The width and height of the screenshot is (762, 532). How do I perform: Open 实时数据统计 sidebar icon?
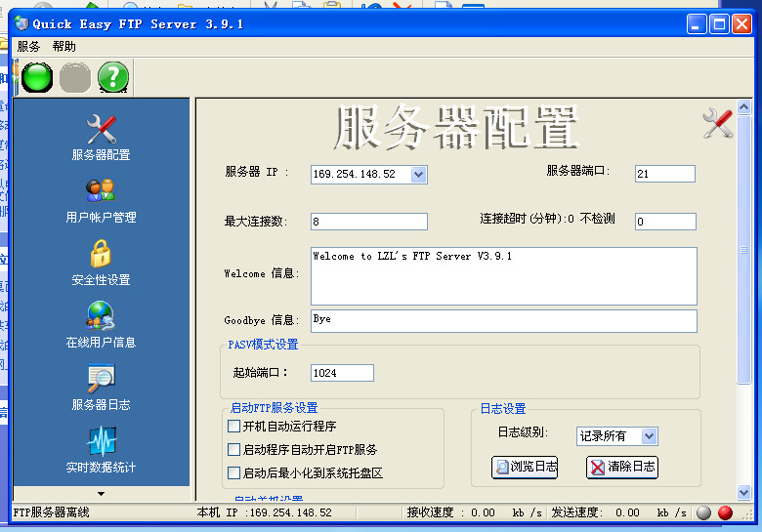coord(101,449)
